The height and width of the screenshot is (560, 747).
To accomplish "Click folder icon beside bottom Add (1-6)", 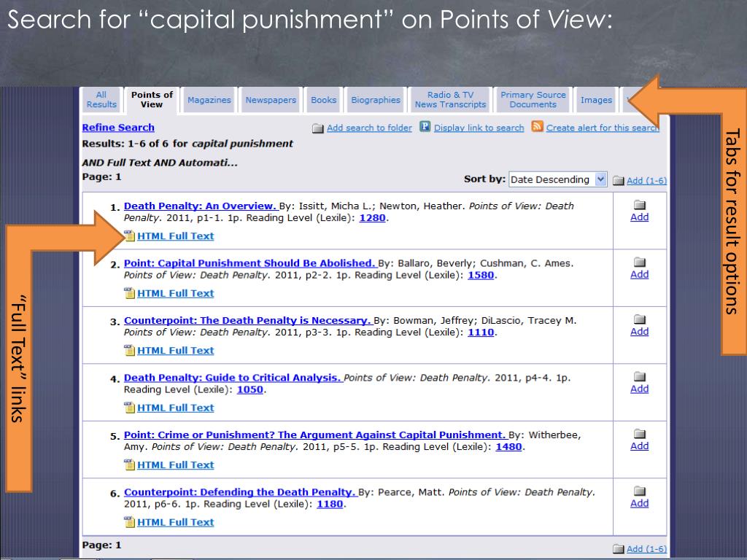I will click(619, 548).
